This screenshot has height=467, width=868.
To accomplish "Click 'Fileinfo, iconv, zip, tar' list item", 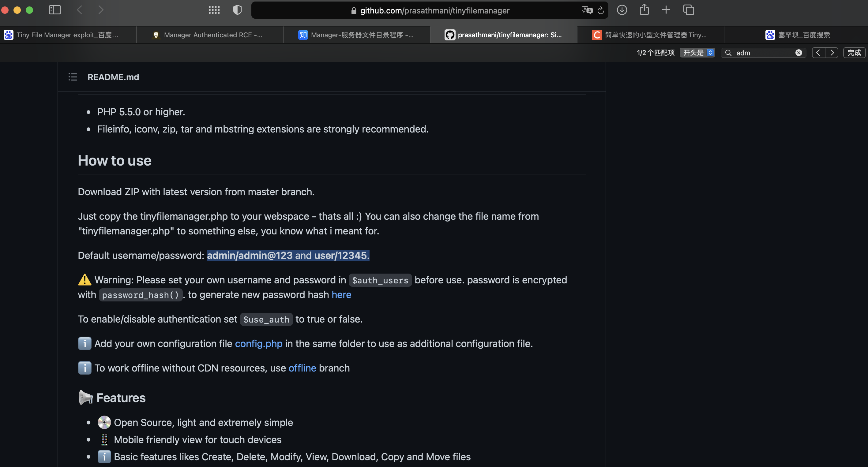I will pos(263,129).
